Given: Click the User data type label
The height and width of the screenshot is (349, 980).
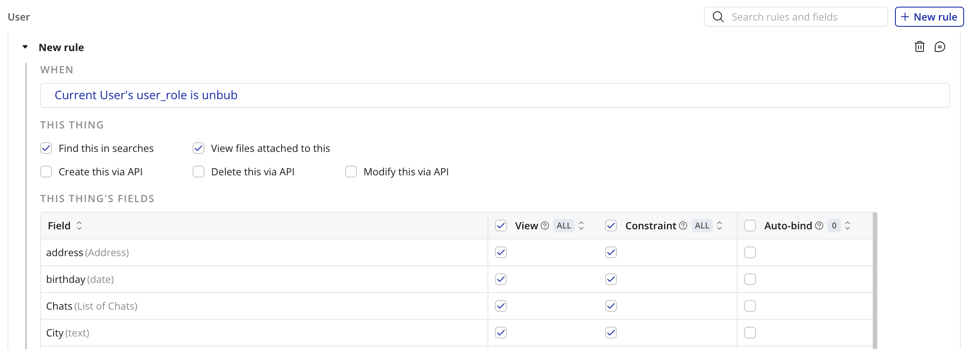Looking at the screenshot, I should pyautogui.click(x=19, y=17).
